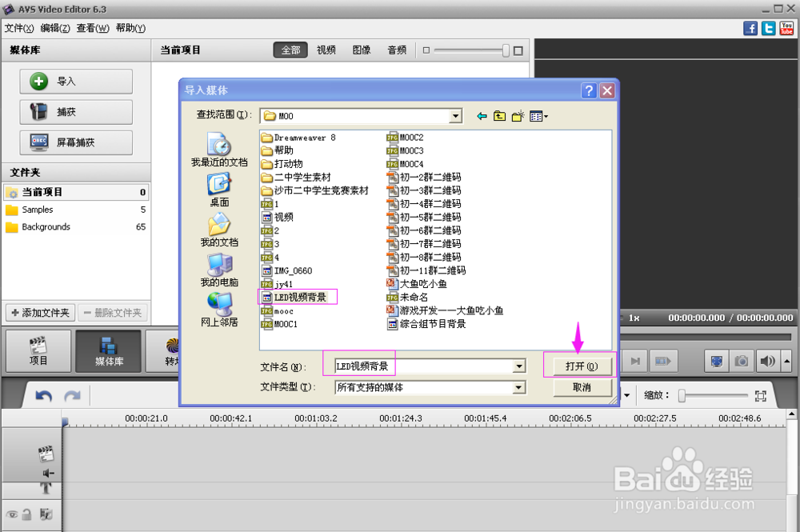Image resolution: width=800 pixels, height=532 pixels.
Task: Cancel the import with 取消 button
Action: pyautogui.click(x=582, y=387)
